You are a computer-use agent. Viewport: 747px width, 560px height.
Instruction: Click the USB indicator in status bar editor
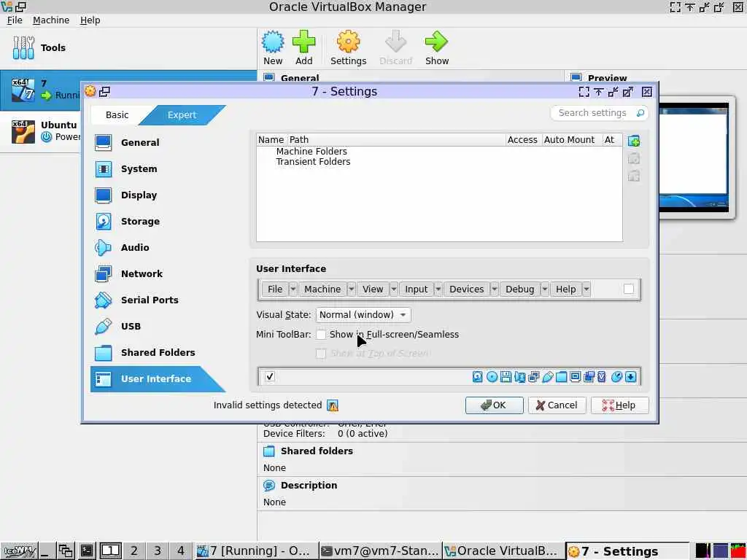(x=547, y=377)
